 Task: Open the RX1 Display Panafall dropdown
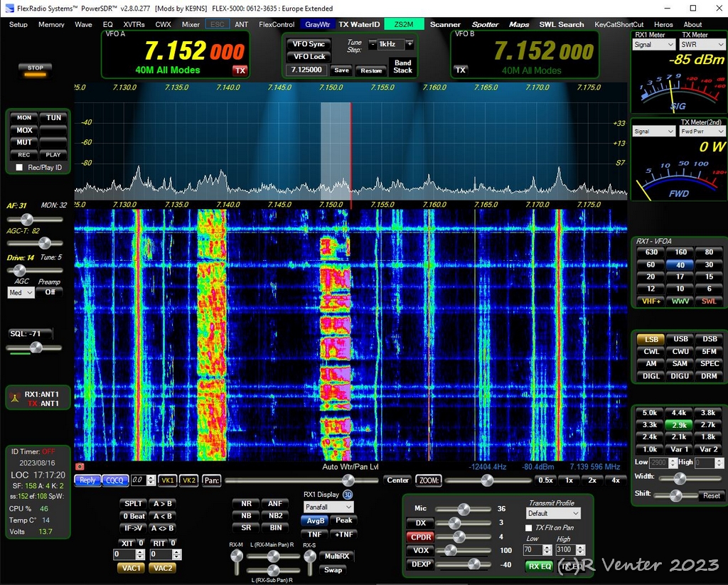328,507
